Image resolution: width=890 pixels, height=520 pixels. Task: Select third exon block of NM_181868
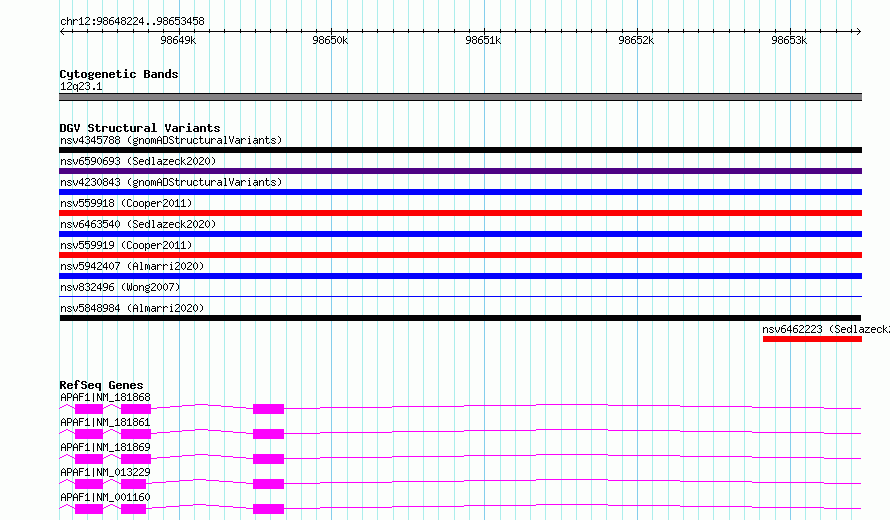(x=268, y=409)
